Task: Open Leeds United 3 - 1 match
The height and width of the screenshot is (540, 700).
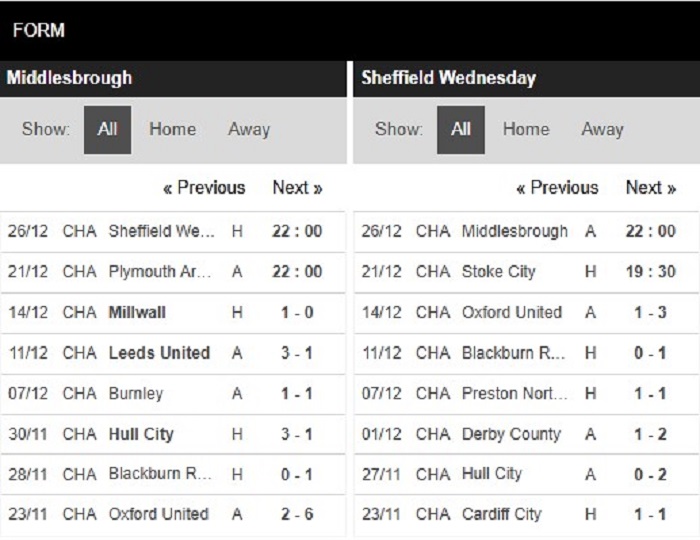Action: pos(173,353)
